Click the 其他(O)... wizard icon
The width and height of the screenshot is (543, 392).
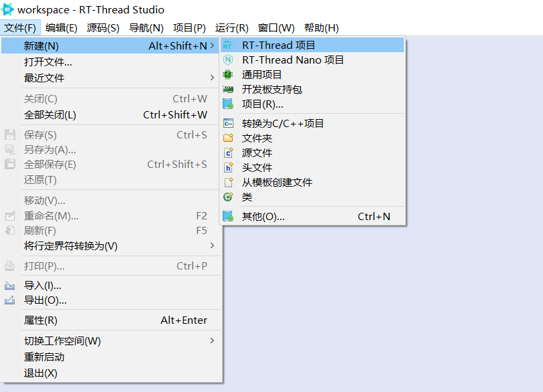click(228, 216)
